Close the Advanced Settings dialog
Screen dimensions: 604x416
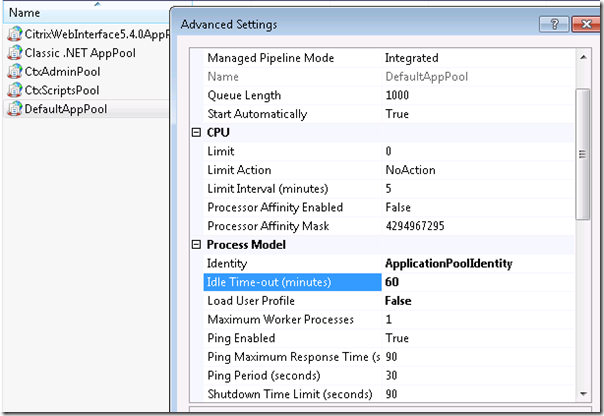[x=586, y=24]
